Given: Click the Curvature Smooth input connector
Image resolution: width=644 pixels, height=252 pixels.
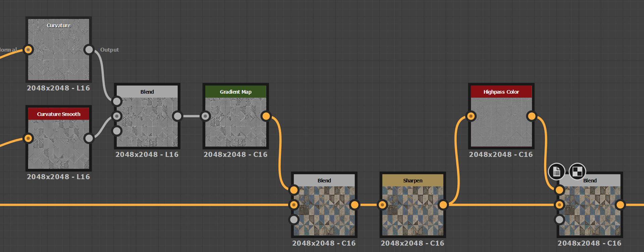Looking at the screenshot, I should (x=28, y=138).
